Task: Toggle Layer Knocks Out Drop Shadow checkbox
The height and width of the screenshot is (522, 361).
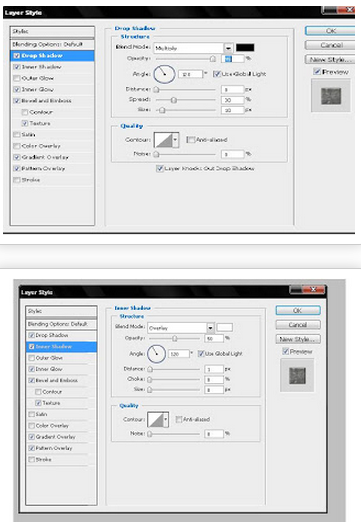Action: pos(160,168)
